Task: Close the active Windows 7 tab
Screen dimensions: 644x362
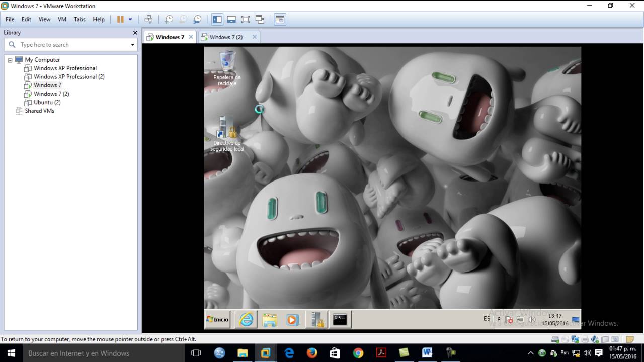Action: (x=191, y=37)
